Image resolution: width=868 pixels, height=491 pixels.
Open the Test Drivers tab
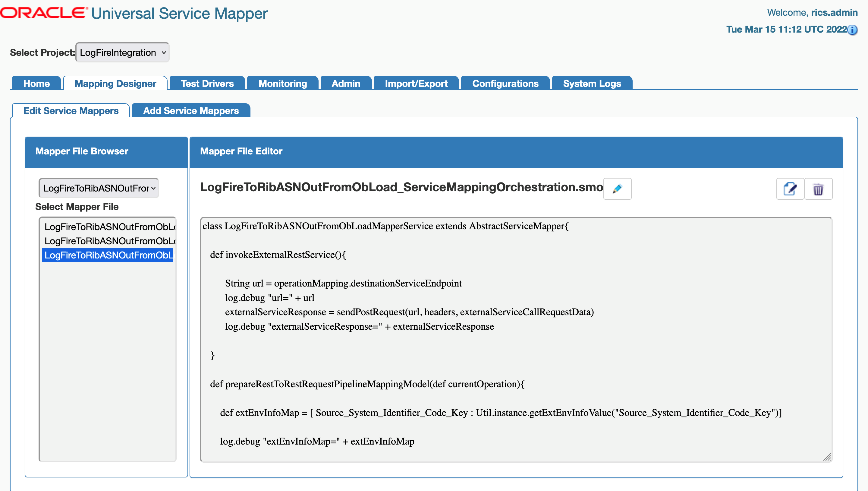click(x=207, y=83)
